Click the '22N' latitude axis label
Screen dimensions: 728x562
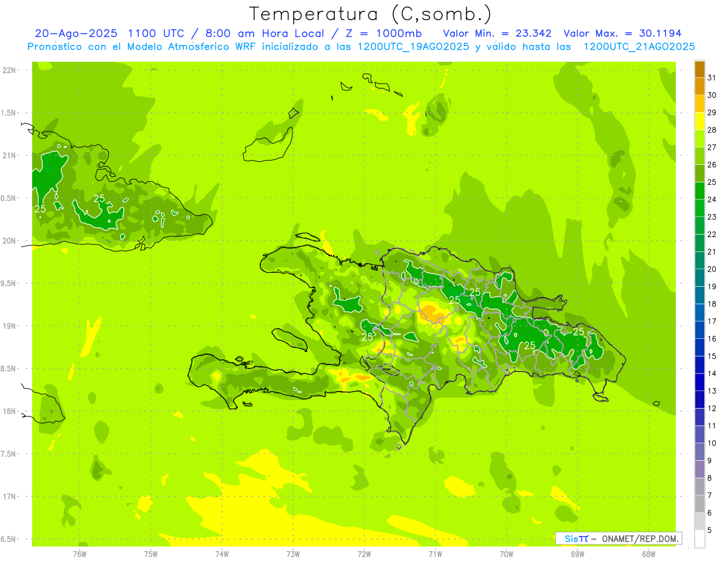[x=10, y=70]
